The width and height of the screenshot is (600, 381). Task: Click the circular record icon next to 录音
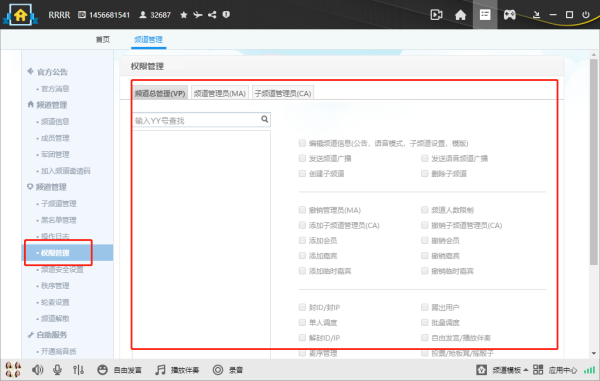tap(218, 370)
